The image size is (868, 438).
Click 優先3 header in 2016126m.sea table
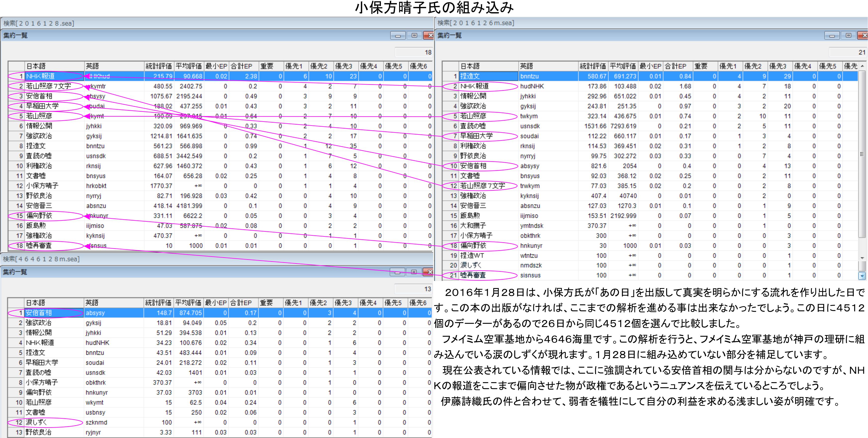point(778,66)
